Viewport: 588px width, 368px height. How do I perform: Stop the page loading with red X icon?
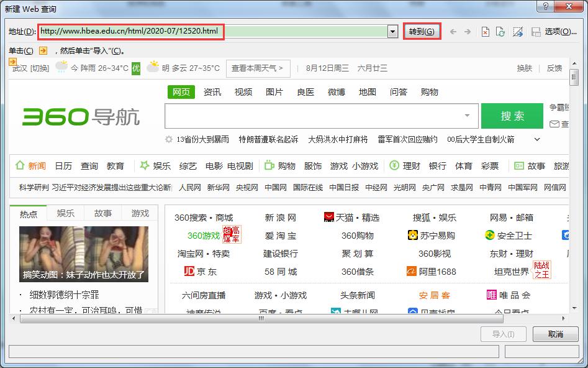point(485,31)
